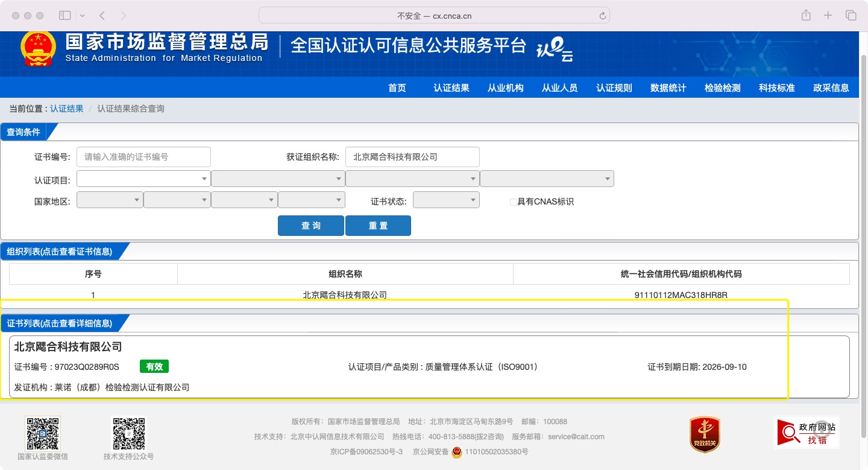Click 党政机关 red badge icon
Viewport: 868px width, 470px height.
(x=705, y=434)
